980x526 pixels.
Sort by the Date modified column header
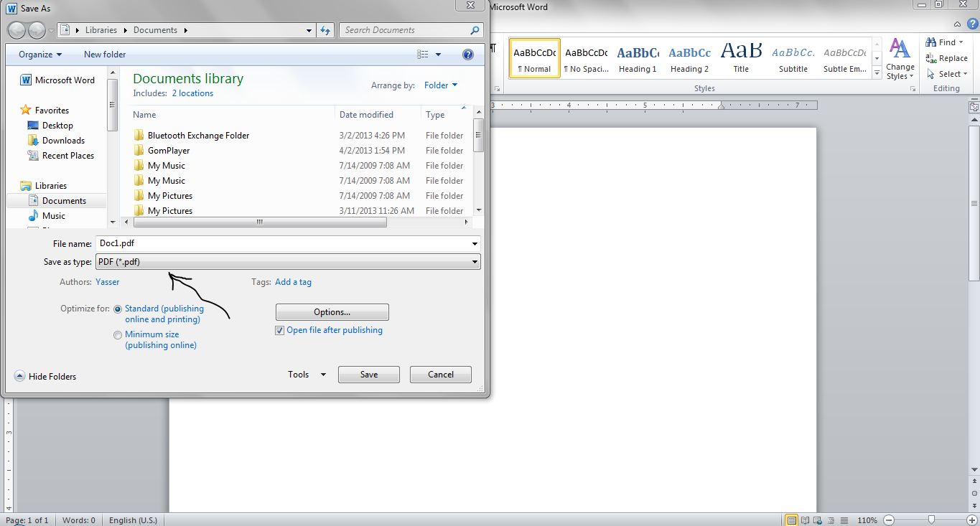point(366,115)
